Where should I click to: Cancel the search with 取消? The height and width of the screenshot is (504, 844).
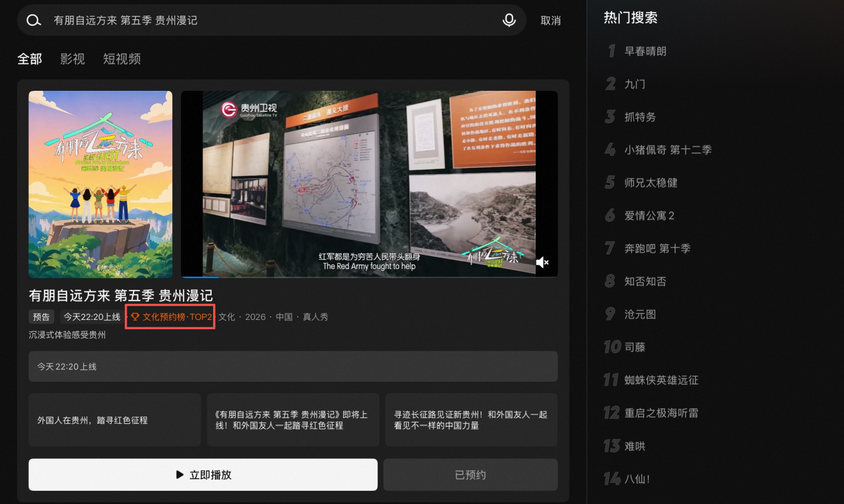click(x=551, y=21)
